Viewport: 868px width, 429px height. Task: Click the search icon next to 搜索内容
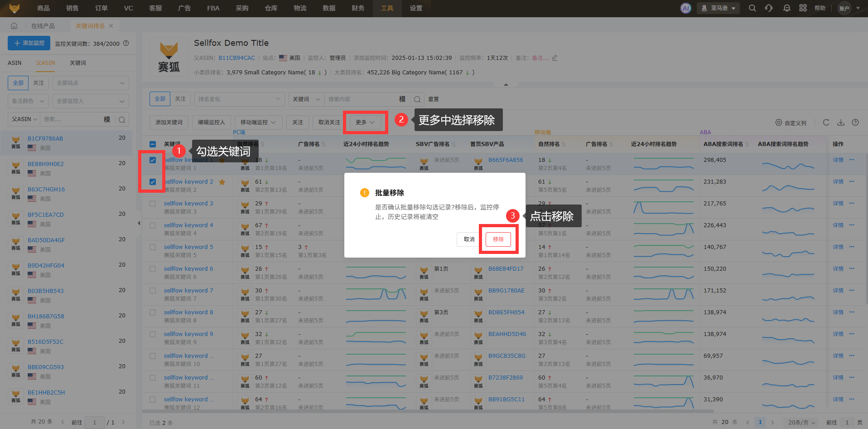click(417, 99)
